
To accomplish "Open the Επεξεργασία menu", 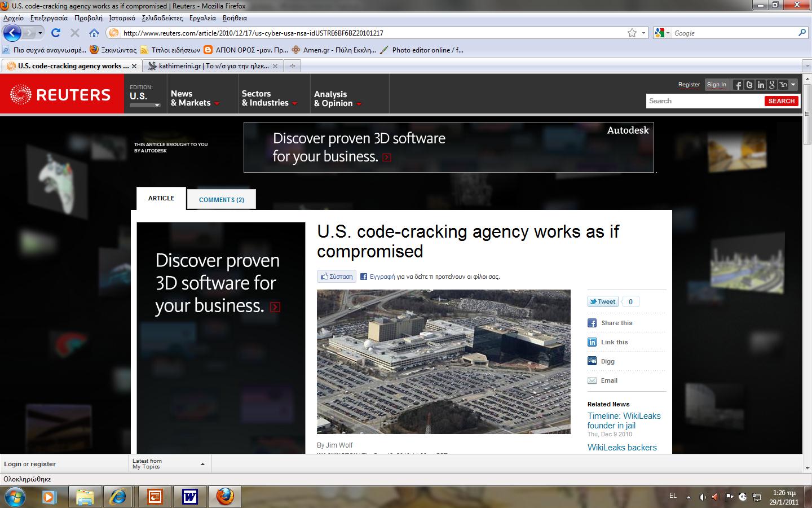I will [x=49, y=18].
